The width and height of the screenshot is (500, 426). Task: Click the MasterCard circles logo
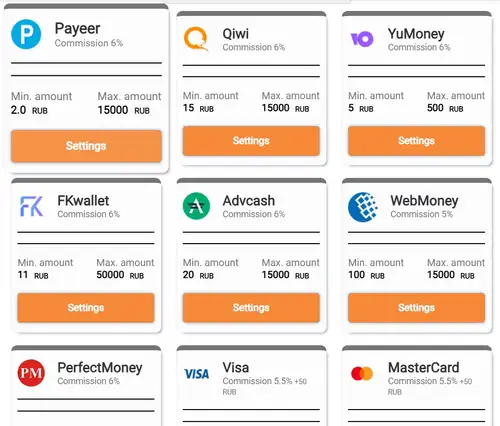[x=362, y=373]
